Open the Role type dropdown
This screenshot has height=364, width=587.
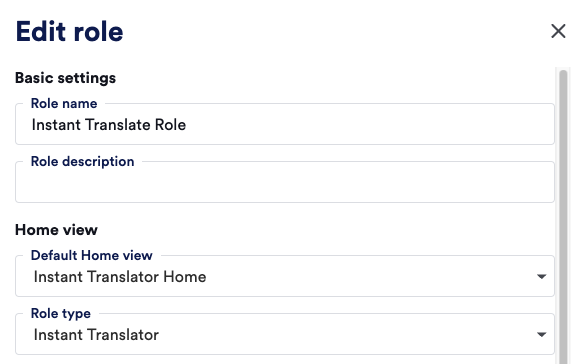coord(285,334)
